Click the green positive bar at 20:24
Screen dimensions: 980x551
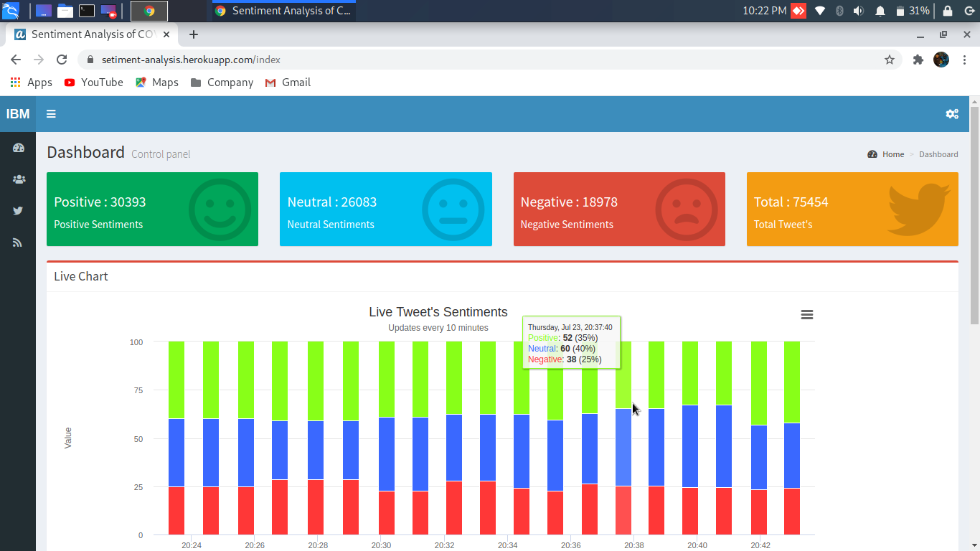coord(176,380)
